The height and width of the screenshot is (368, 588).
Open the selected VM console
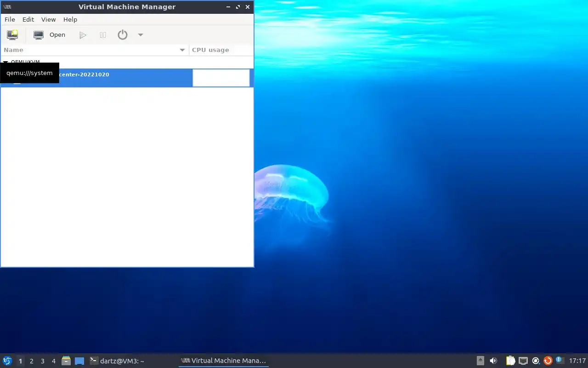click(50, 35)
